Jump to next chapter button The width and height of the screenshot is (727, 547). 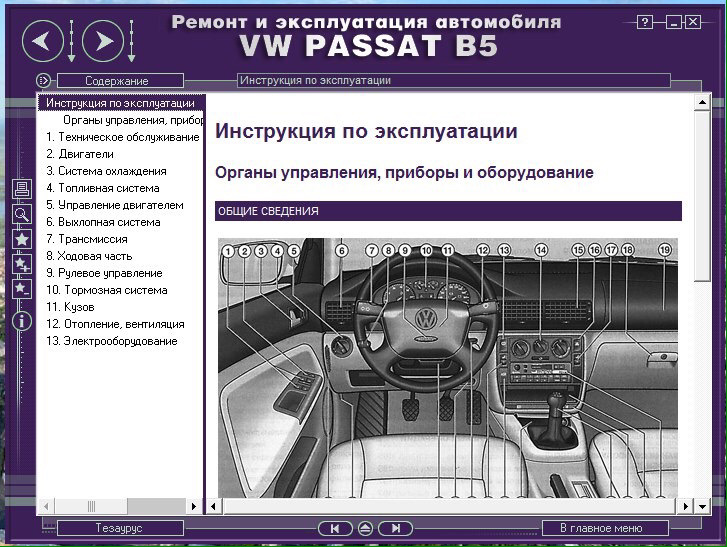[x=395, y=528]
